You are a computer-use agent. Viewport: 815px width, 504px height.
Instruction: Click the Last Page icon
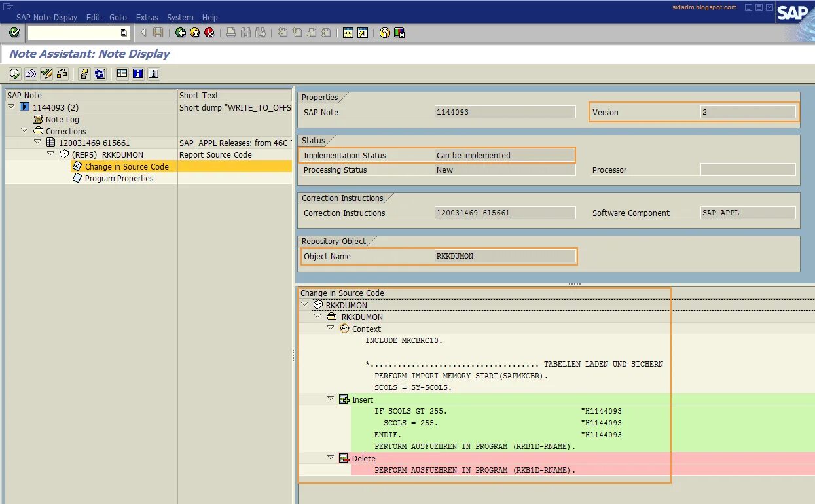[325, 33]
